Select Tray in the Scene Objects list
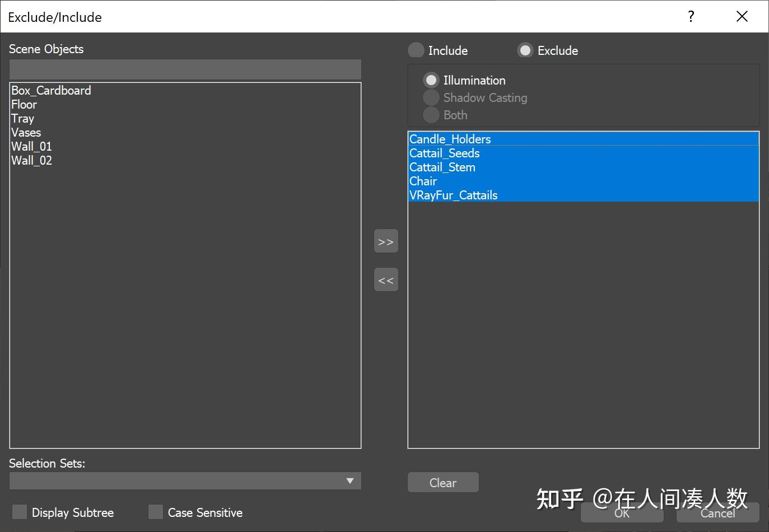The height and width of the screenshot is (532, 769). (x=22, y=118)
